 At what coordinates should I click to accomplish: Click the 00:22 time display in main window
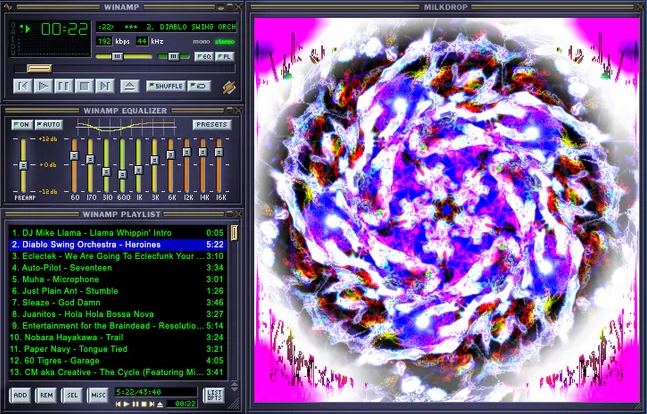click(64, 29)
